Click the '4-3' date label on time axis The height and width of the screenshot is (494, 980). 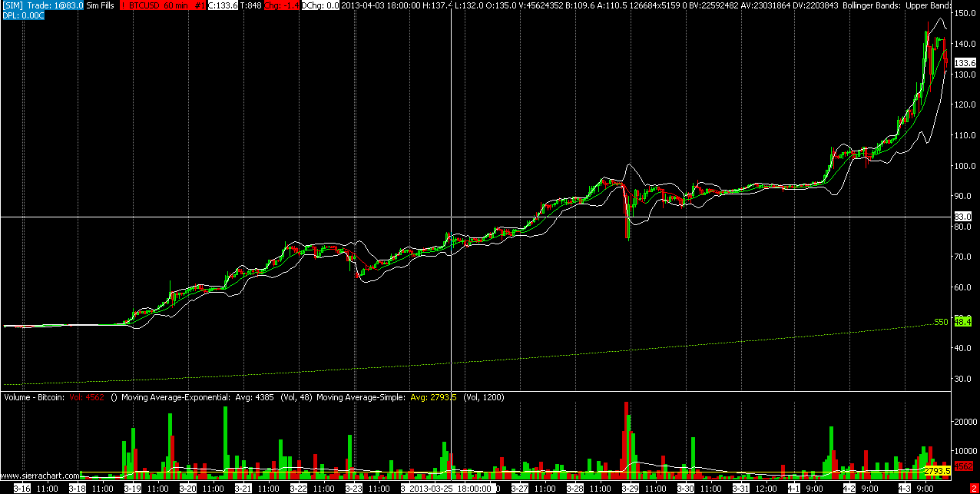click(905, 488)
